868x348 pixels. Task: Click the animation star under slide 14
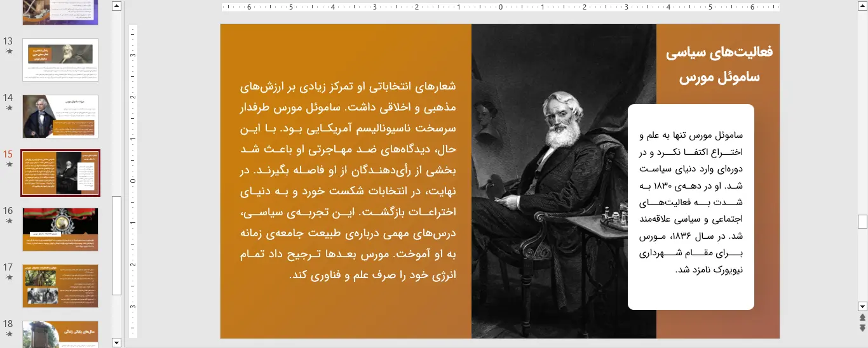click(x=9, y=108)
